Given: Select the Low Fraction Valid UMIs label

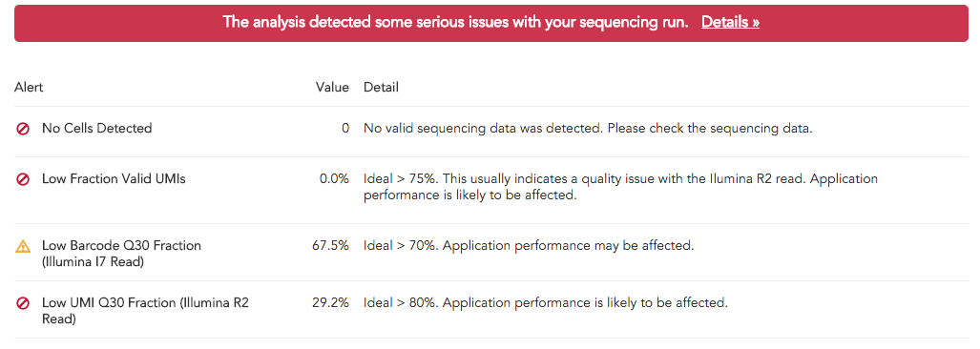Looking at the screenshot, I should pyautogui.click(x=114, y=179).
